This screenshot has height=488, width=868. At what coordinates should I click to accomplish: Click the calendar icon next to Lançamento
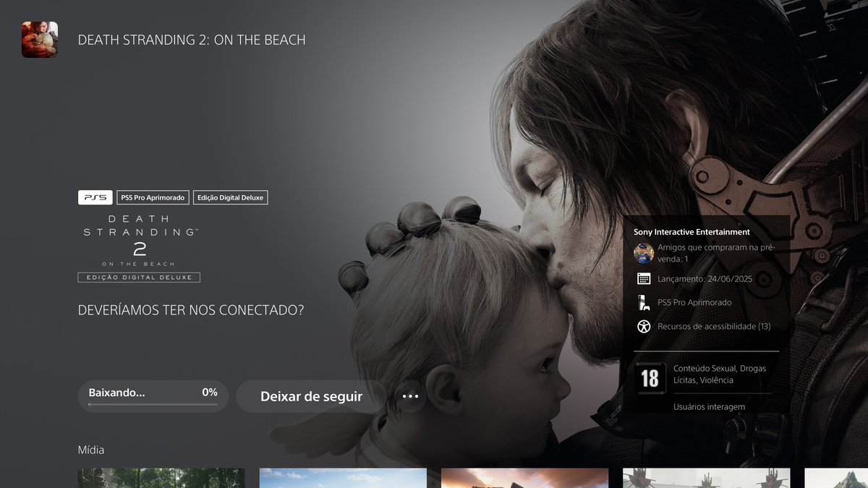(x=644, y=279)
